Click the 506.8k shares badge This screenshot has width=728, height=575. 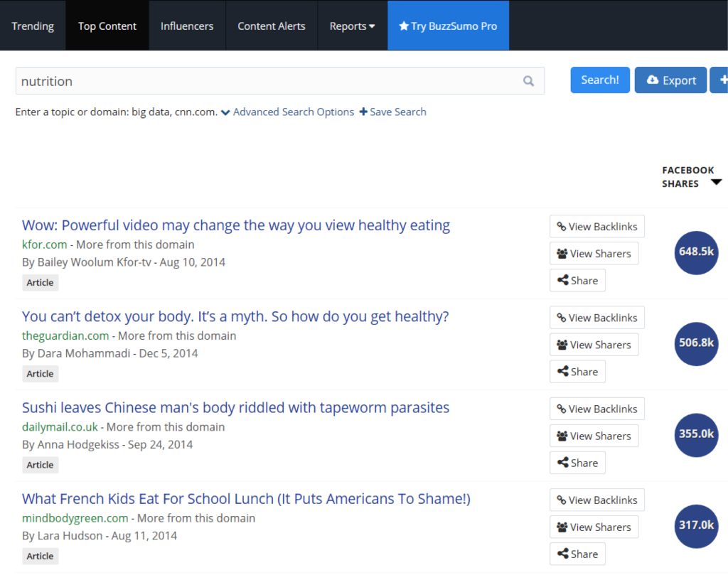697,344
